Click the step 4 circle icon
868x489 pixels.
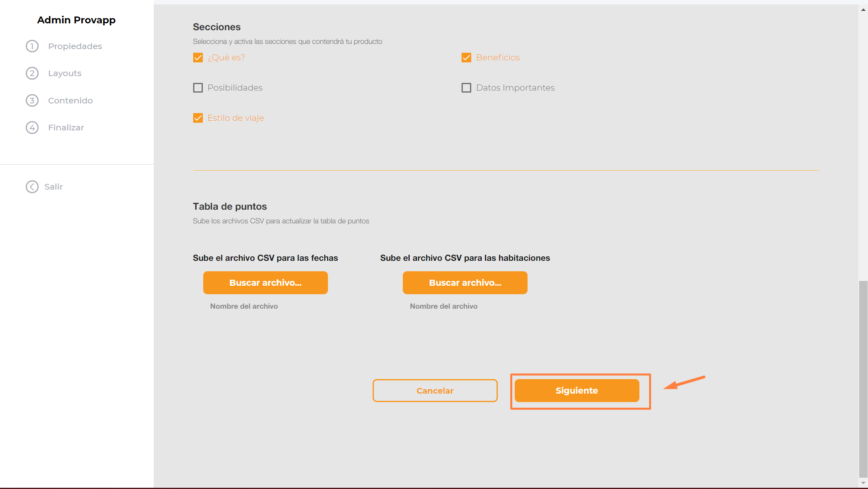coord(32,128)
